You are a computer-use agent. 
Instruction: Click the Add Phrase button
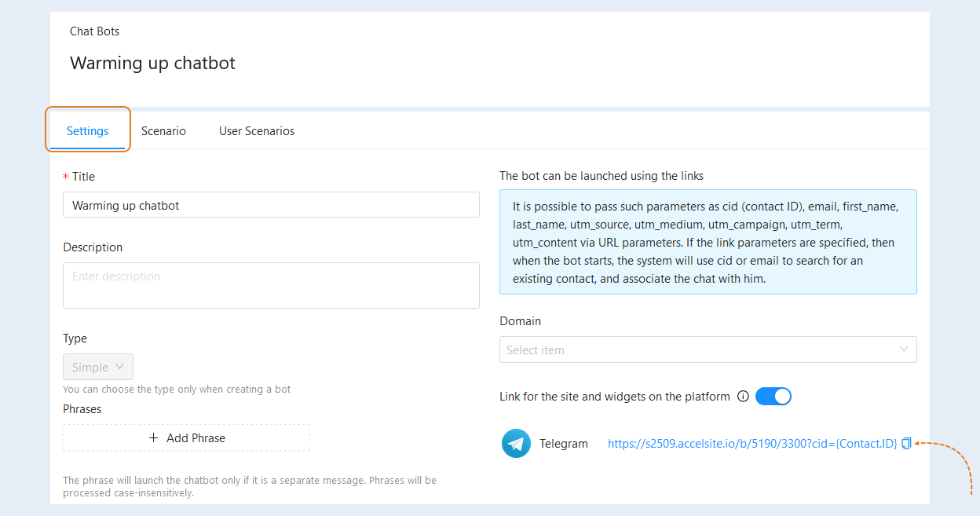pyautogui.click(x=187, y=438)
